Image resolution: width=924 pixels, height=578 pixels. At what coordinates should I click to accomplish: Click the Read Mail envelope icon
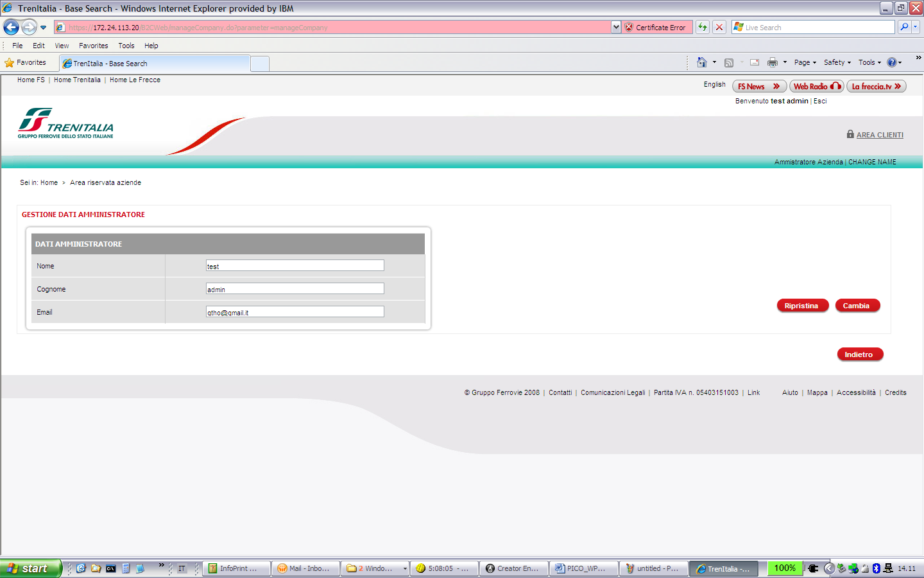click(x=755, y=62)
